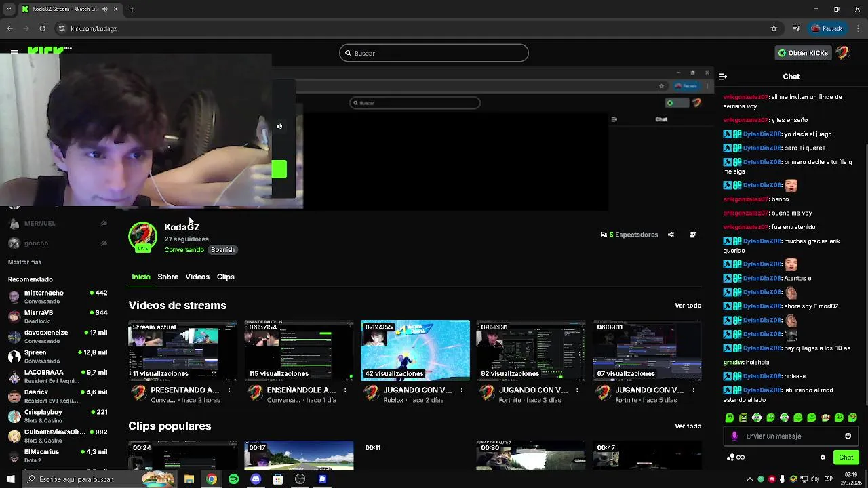This screenshot has height=488, width=868.
Task: Open options menu for Roblox JUGANDO CON V... video
Action: [462, 390]
